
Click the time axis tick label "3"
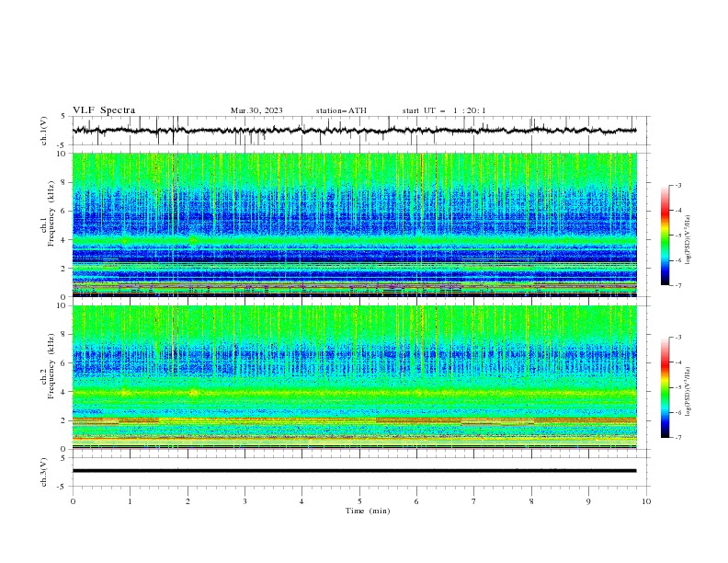245,501
